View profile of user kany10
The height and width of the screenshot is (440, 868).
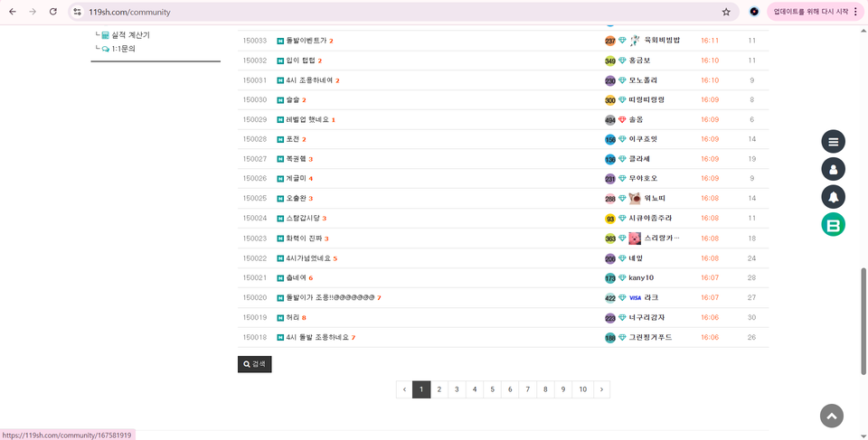click(x=641, y=278)
